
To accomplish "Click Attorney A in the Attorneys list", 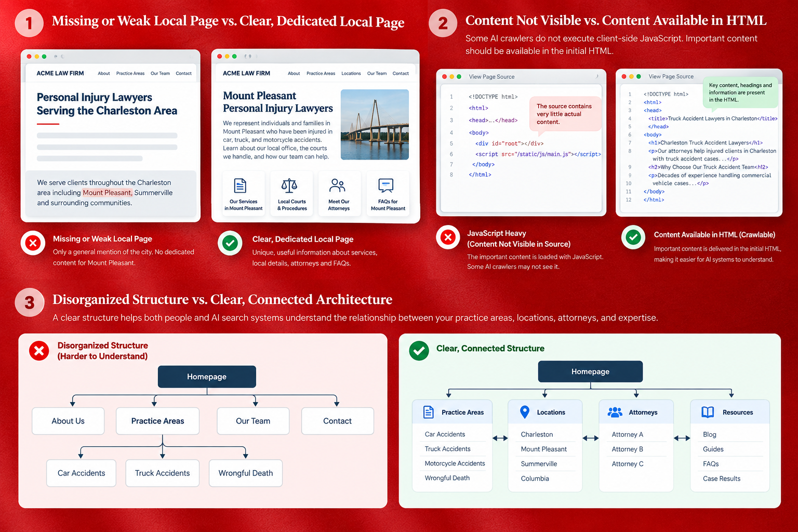I will pos(627,434).
